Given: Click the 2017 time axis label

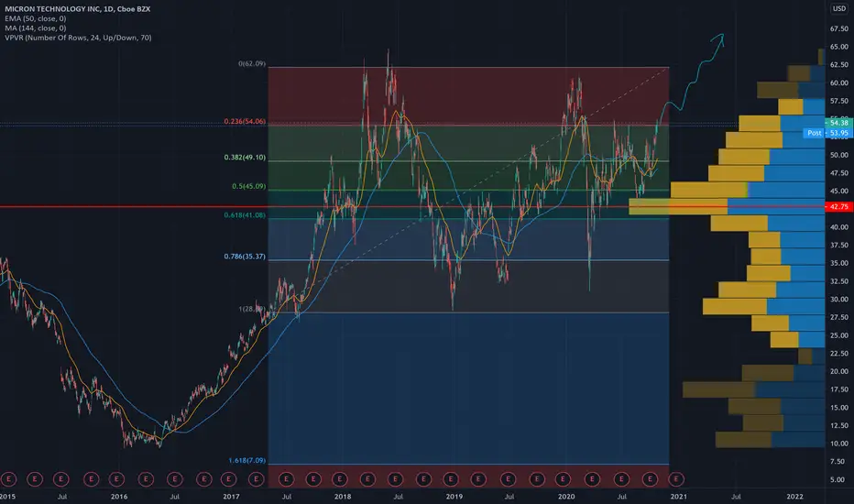Looking at the screenshot, I should tap(231, 497).
